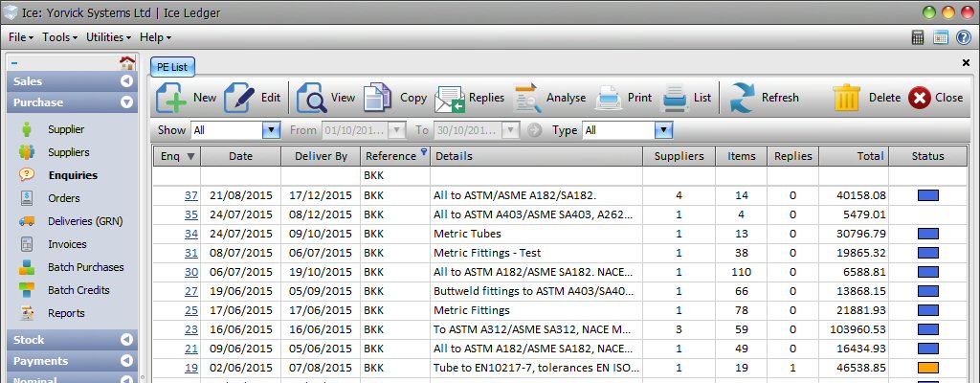Copy the selected enquiry

tap(395, 98)
